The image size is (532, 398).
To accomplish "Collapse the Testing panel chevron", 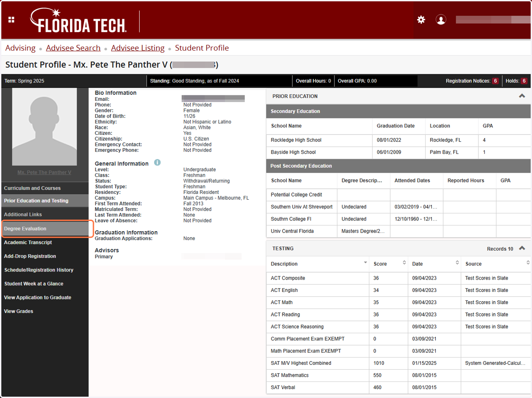I will 522,248.
